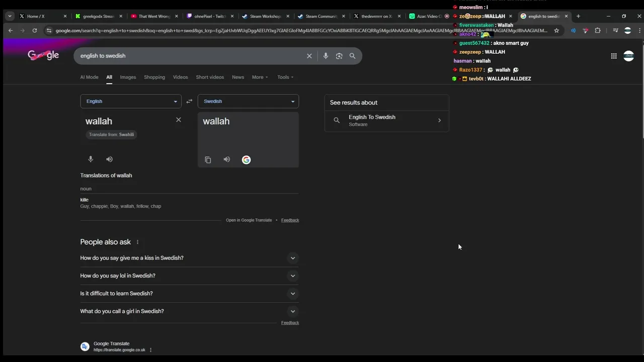The height and width of the screenshot is (362, 644).
Task: Open the Tools dropdown
Action: point(285,77)
